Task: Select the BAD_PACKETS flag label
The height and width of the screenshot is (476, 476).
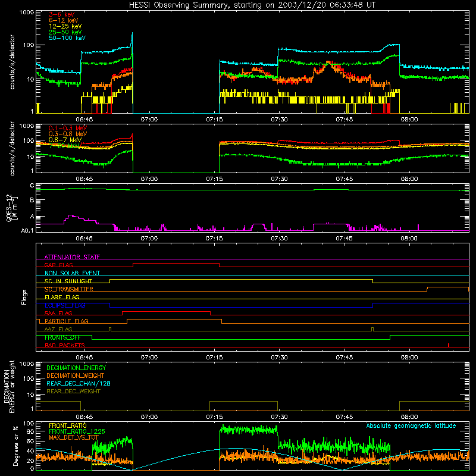Action: click(64, 345)
